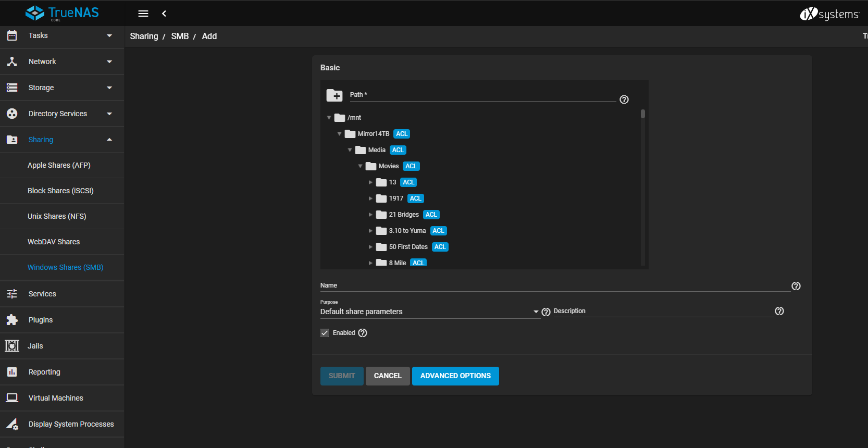Click the Plugins puzzle icon
868x448 pixels.
pos(12,320)
